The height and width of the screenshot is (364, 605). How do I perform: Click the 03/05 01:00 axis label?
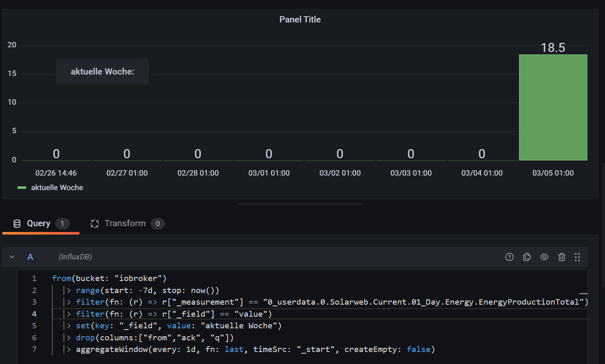coord(553,173)
